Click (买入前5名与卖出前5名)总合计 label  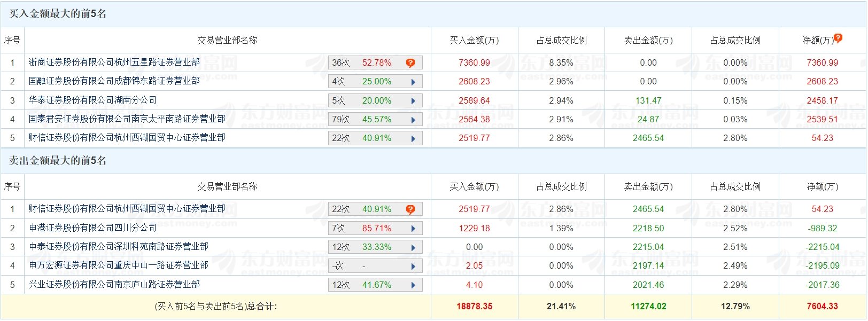(216, 307)
